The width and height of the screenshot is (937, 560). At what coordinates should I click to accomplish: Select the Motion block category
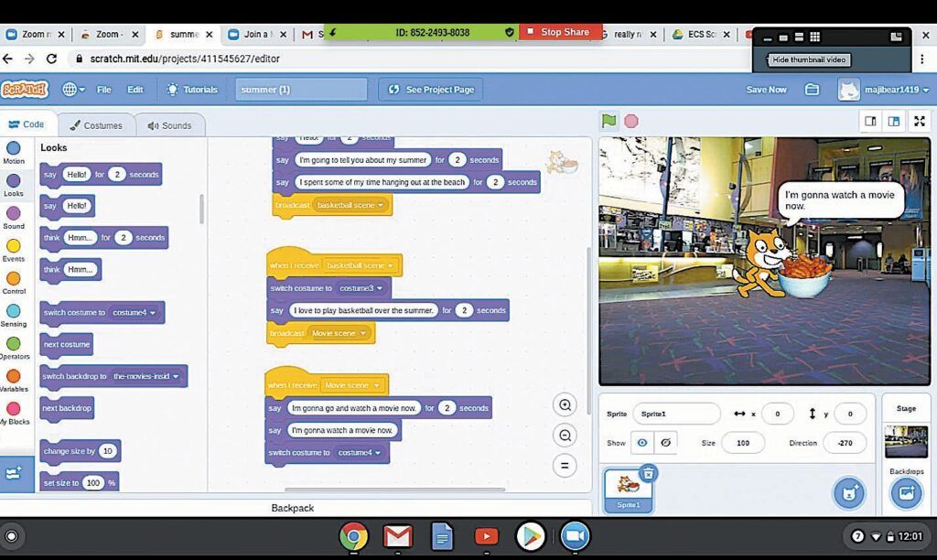13,153
